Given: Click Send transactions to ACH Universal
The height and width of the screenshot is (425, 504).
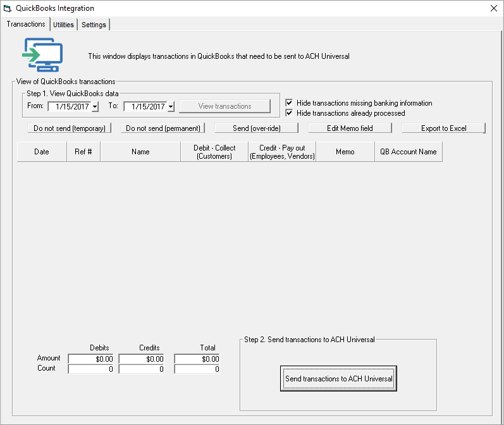Looking at the screenshot, I should pos(338,378).
